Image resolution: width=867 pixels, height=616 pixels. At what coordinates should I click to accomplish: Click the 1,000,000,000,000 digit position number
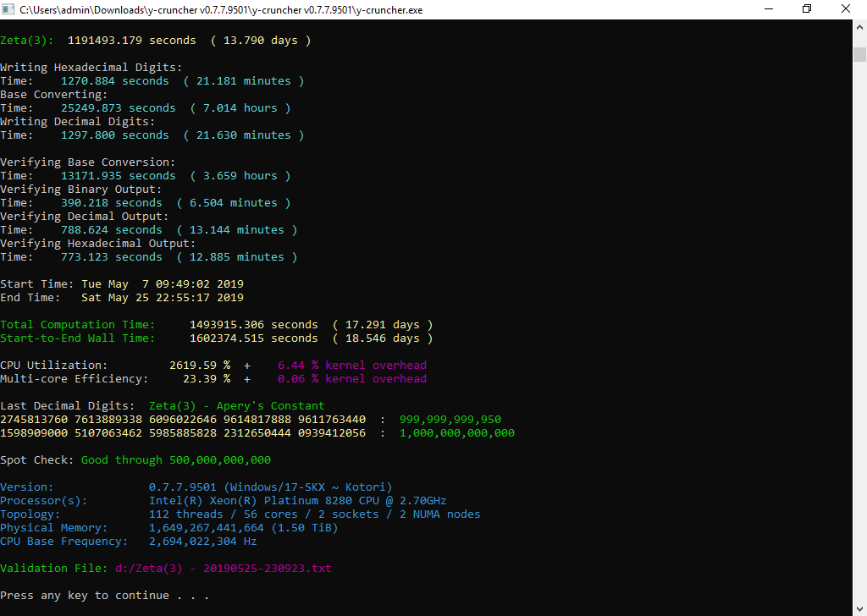[x=456, y=433]
